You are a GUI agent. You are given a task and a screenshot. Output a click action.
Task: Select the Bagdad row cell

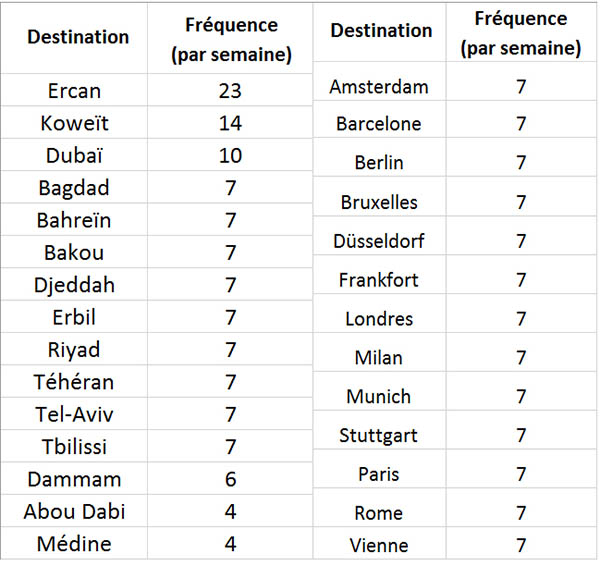coord(75,187)
